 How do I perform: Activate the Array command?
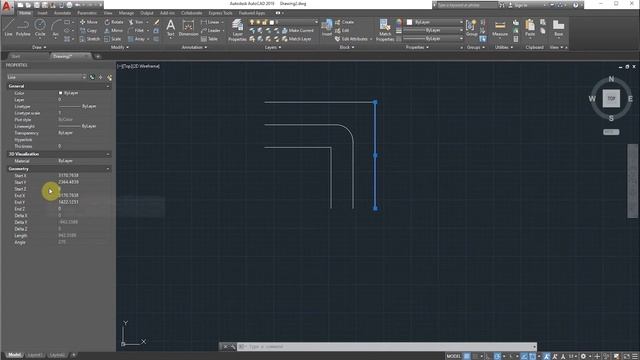pos(136,39)
